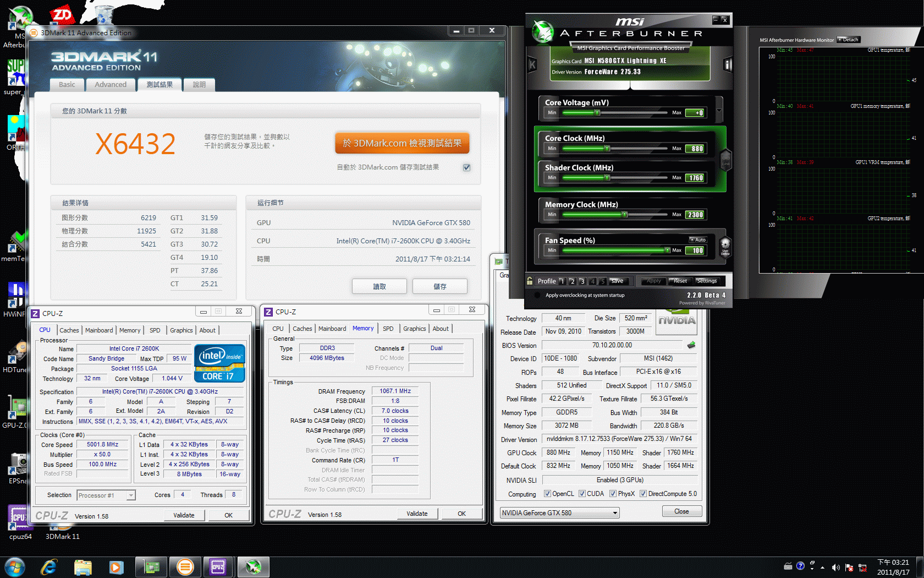Click the network disconnected tray icon
This screenshot has height=578, width=924.
(x=862, y=568)
